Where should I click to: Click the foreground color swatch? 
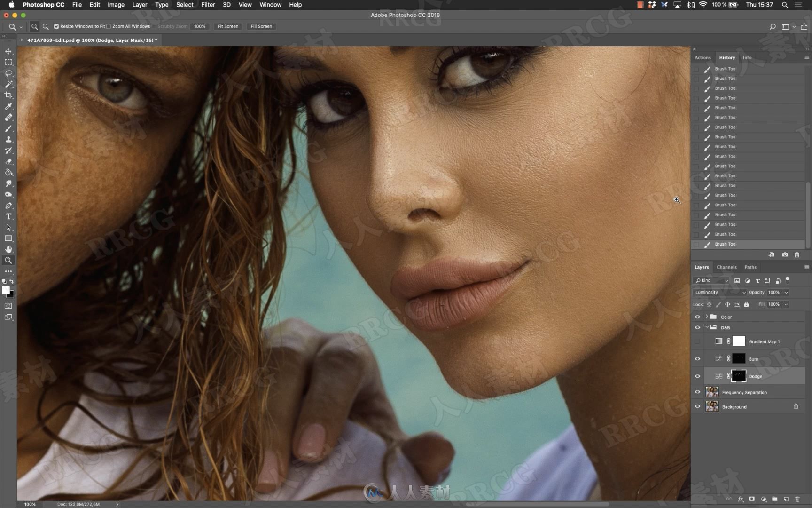[6, 290]
